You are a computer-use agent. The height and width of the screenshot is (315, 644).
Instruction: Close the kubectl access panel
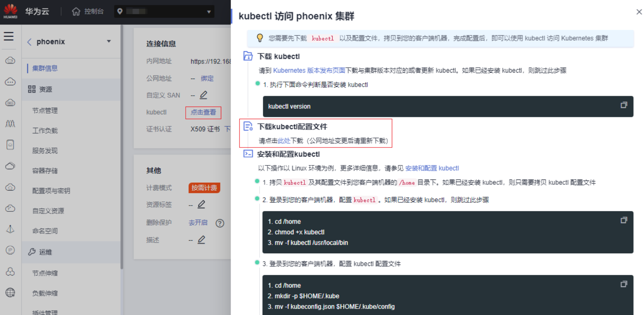tap(639, 12)
